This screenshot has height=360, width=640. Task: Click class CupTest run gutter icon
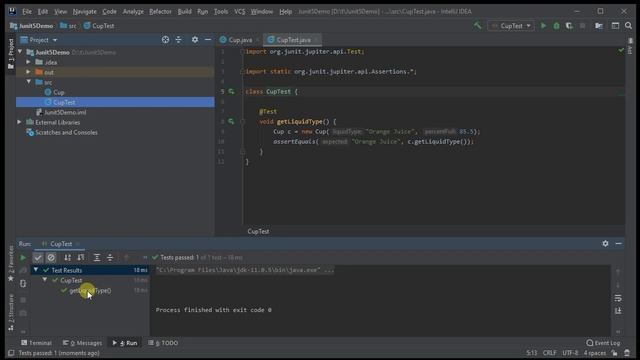coord(231,91)
